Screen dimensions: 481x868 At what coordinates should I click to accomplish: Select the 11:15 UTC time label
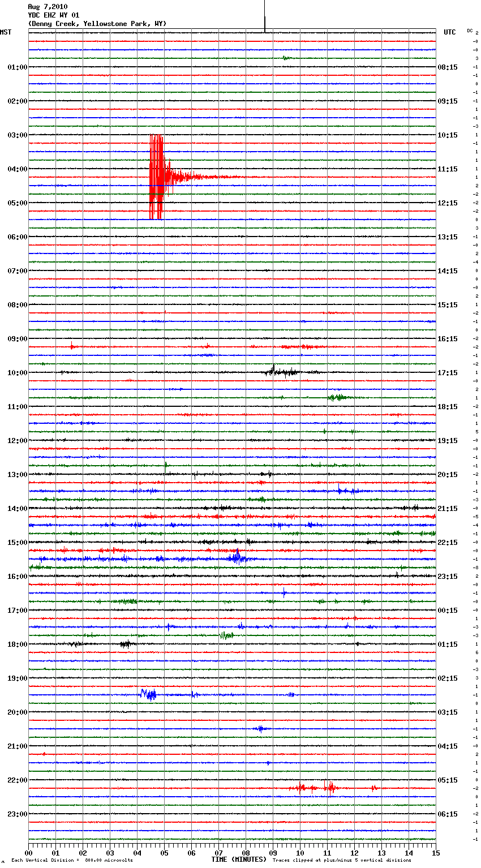click(x=448, y=169)
